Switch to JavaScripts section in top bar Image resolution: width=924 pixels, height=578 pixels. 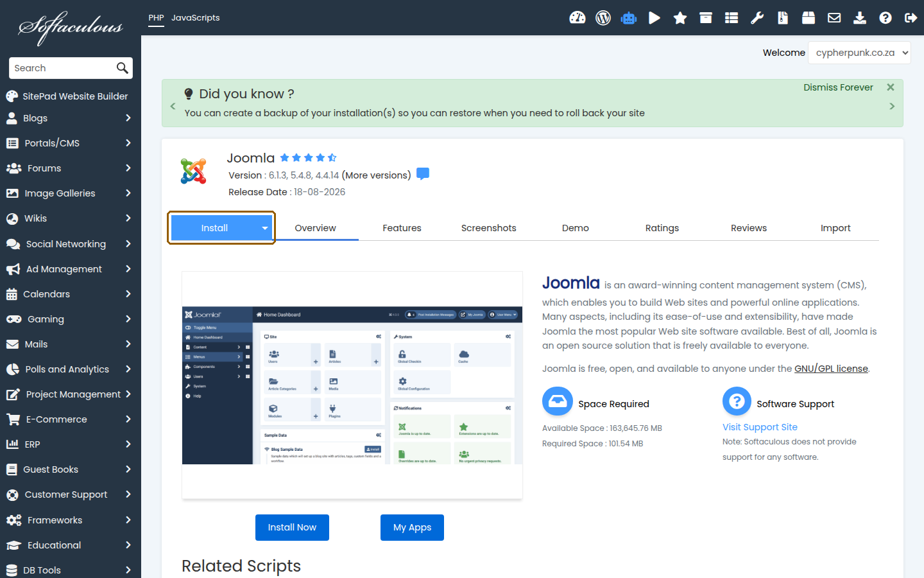195,18
